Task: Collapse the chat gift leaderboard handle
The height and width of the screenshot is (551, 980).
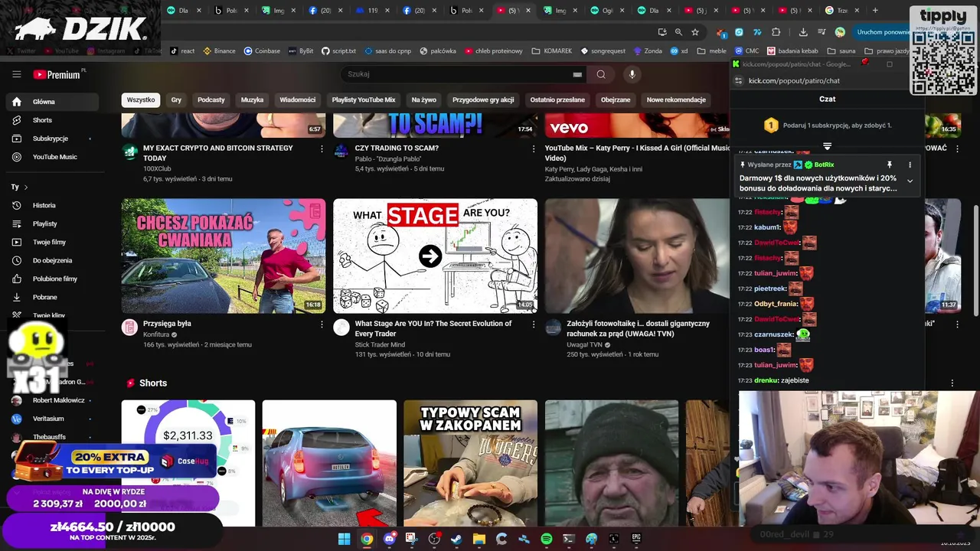Action: pos(827,145)
